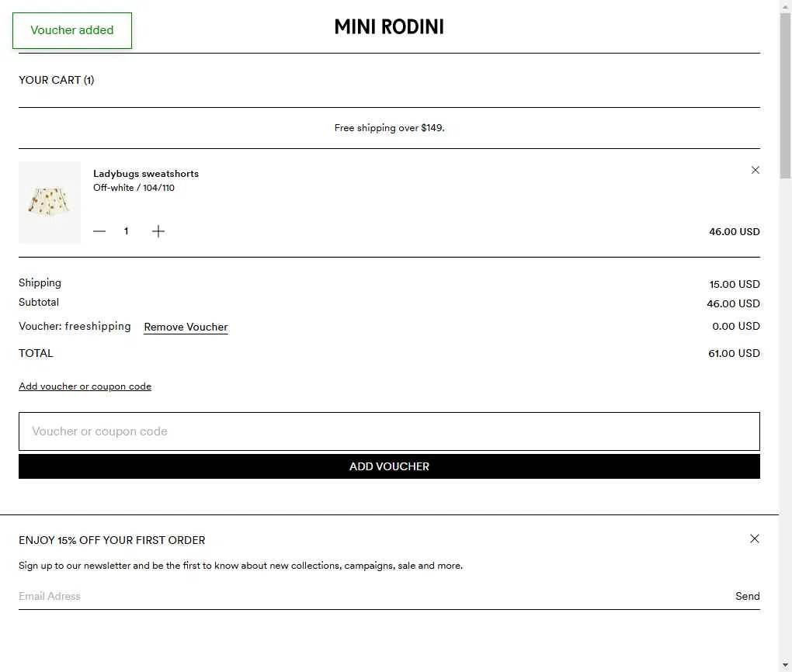Viewport: 792px width, 672px height.
Task: Focus the Voucher or coupon code field
Action: 389,431
